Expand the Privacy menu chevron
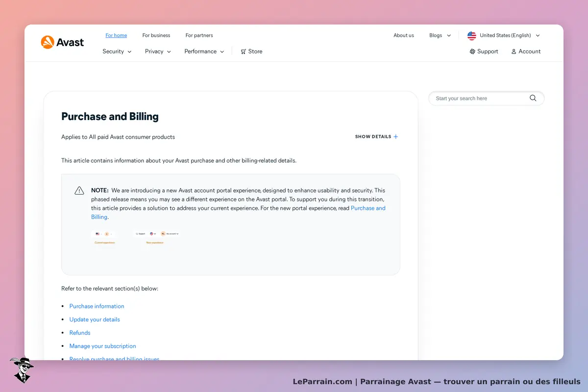 click(169, 51)
